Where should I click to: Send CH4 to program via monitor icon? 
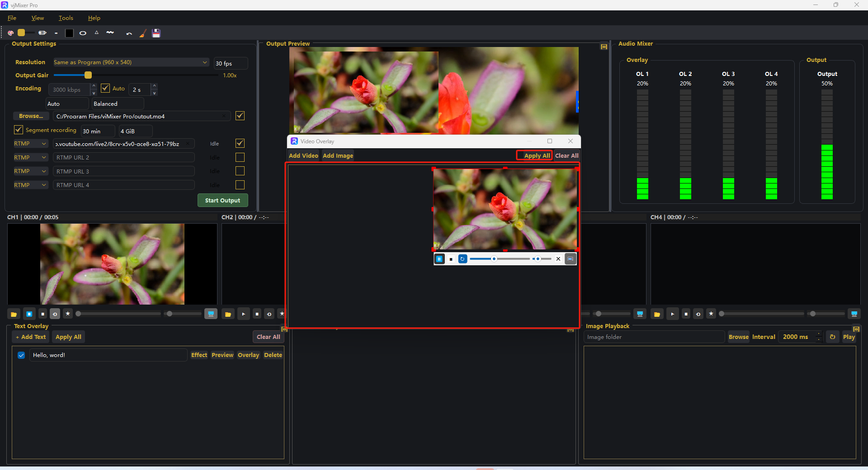(x=854, y=314)
